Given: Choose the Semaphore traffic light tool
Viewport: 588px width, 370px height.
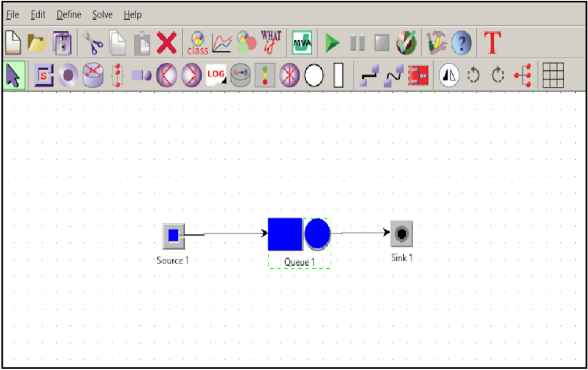Looking at the screenshot, I should [x=265, y=76].
